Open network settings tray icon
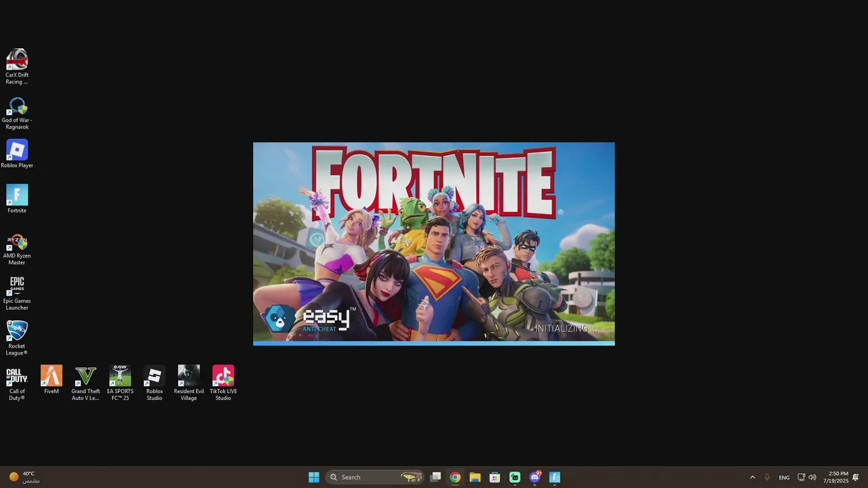The width and height of the screenshot is (868, 488). coord(801,477)
